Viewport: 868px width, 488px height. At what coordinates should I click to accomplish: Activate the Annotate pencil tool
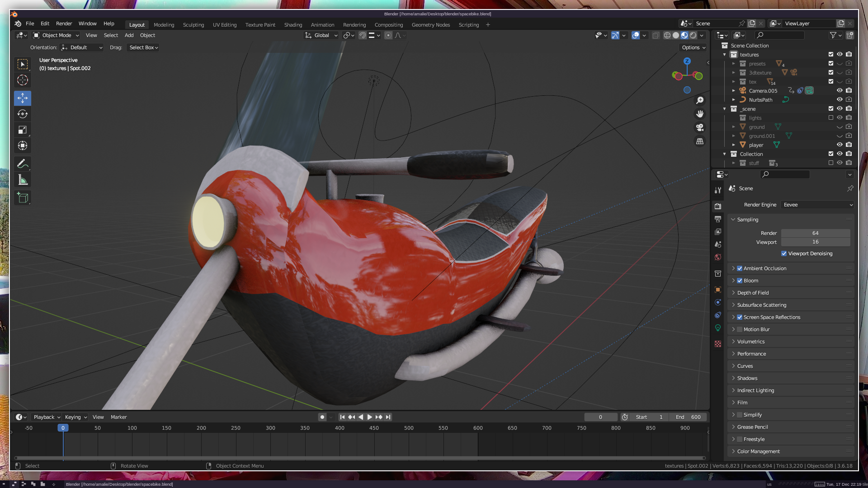click(x=23, y=164)
